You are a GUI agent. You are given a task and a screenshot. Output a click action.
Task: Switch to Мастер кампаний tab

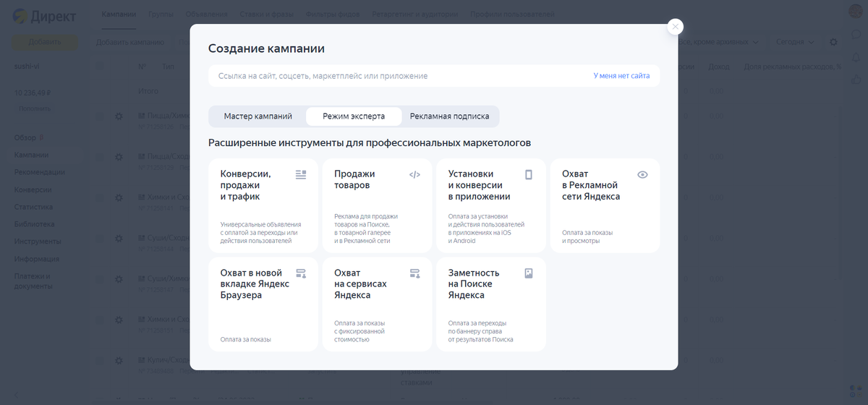(258, 116)
